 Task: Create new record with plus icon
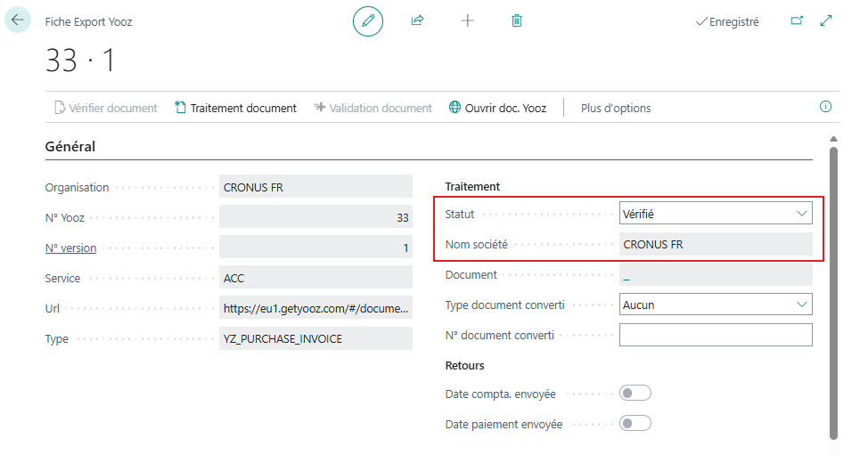(x=467, y=20)
